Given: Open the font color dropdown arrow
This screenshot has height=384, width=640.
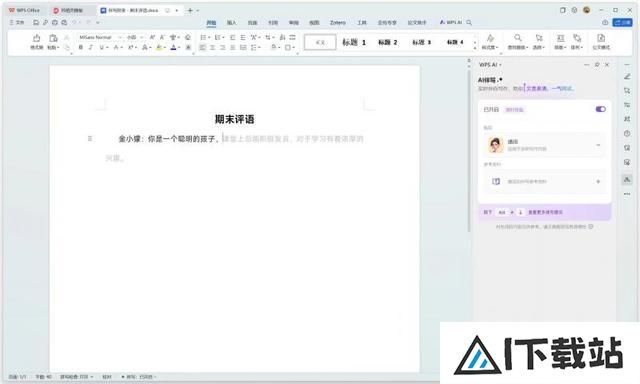Looking at the screenshot, I should coord(179,48).
